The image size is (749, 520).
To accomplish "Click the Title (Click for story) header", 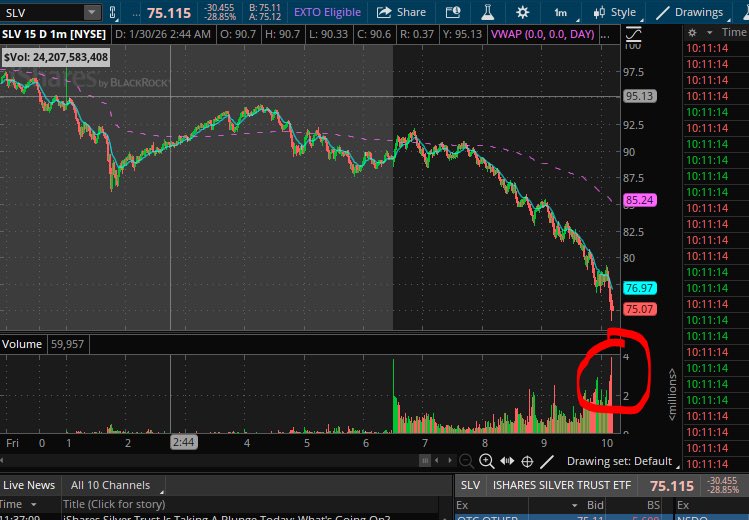I will click(114, 504).
